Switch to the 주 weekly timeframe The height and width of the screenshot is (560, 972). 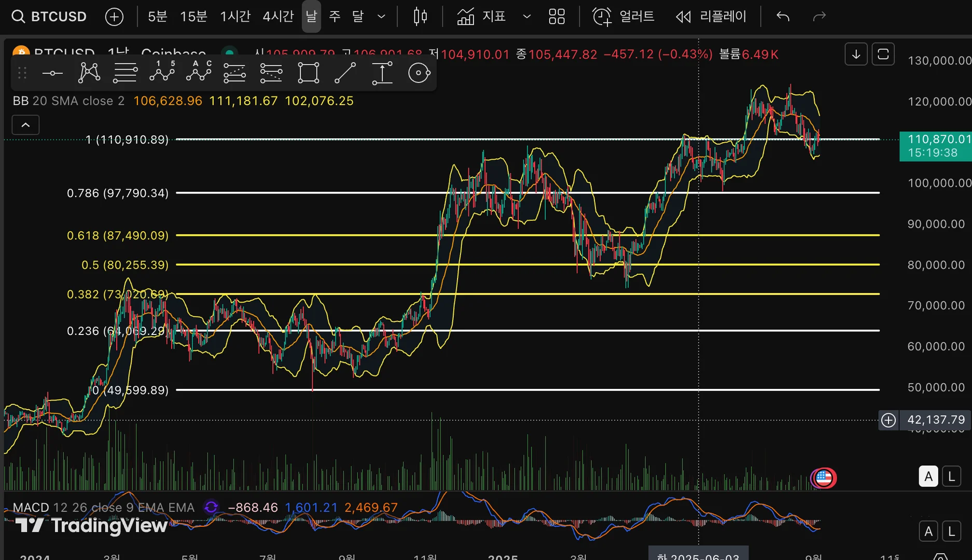(335, 17)
